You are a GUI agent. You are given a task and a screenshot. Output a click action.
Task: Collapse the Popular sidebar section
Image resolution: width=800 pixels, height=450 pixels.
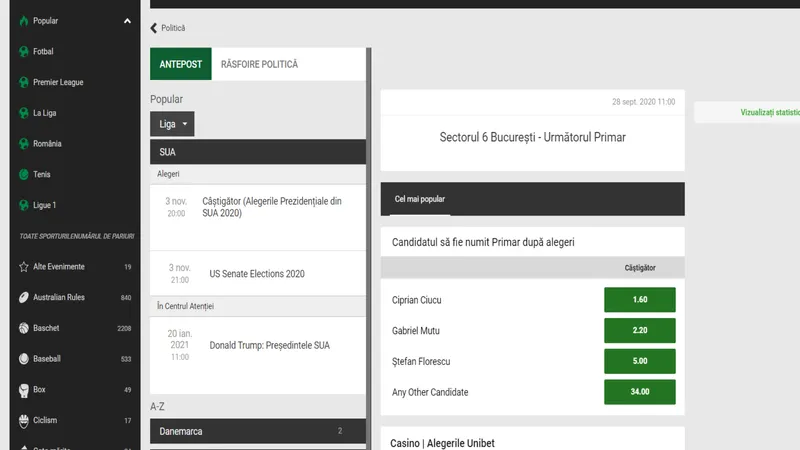[126, 20]
